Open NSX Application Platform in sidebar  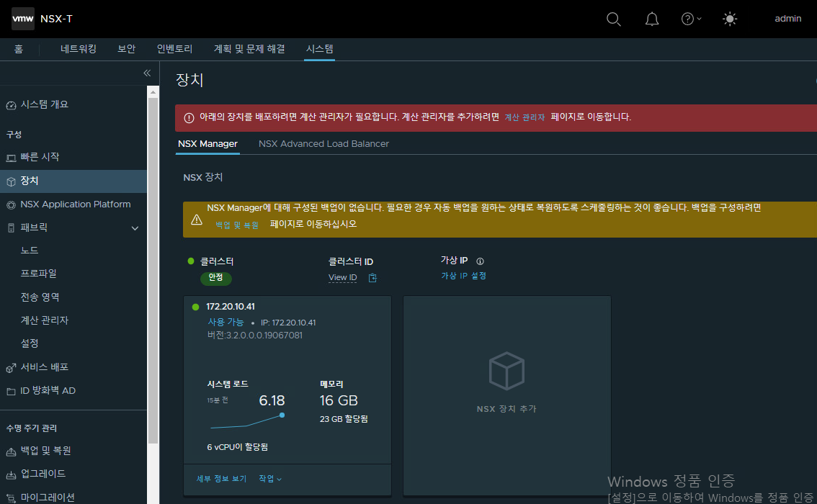[75, 204]
